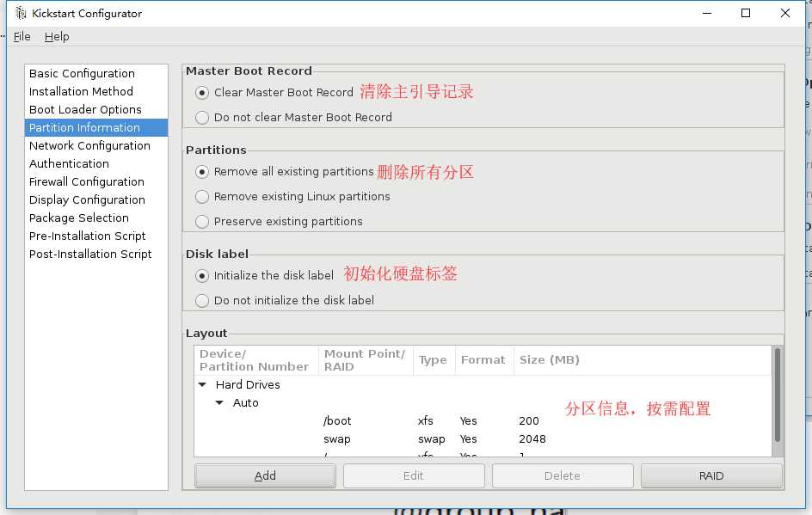The image size is (812, 515).
Task: Click the Layout list vertical scrollbar
Action: (x=777, y=395)
